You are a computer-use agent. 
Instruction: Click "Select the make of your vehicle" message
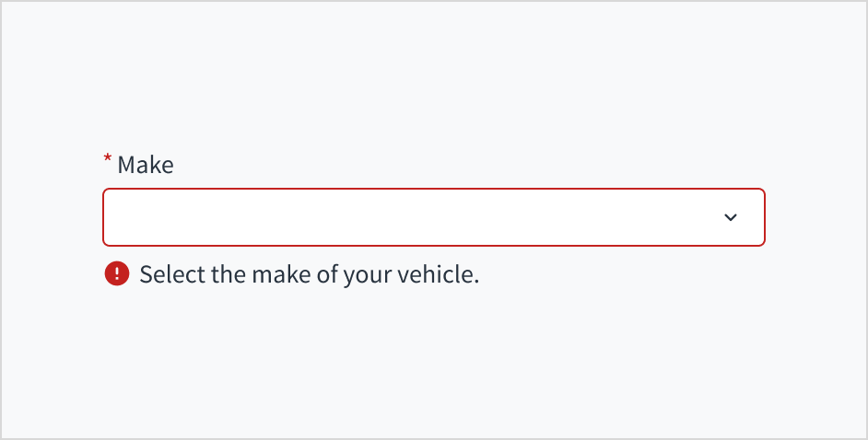(309, 274)
